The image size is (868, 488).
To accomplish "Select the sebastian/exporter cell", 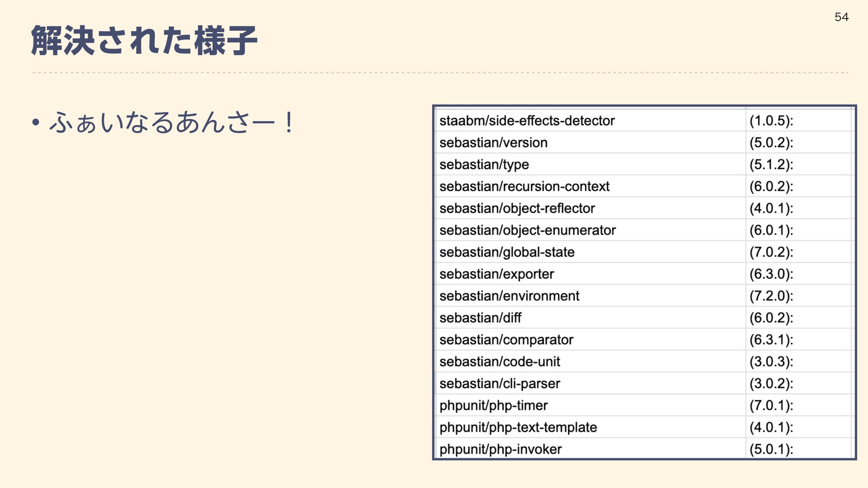I will pyautogui.click(x=496, y=274).
